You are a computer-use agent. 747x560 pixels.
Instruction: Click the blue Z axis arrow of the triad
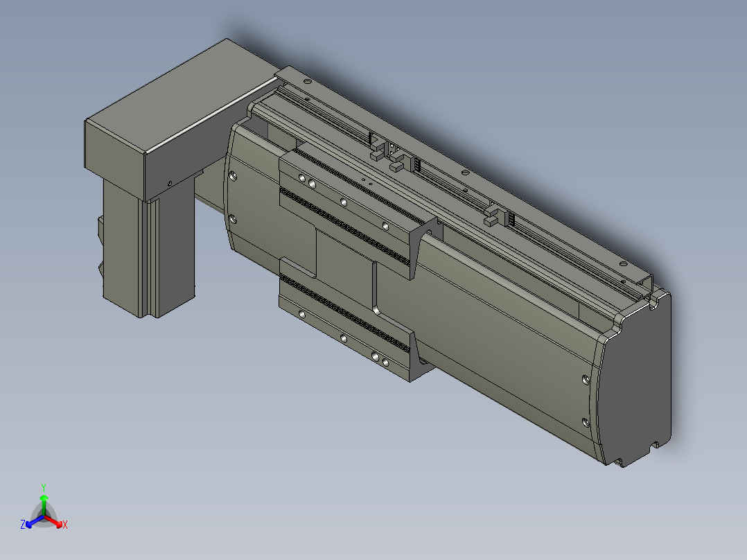[35, 521]
